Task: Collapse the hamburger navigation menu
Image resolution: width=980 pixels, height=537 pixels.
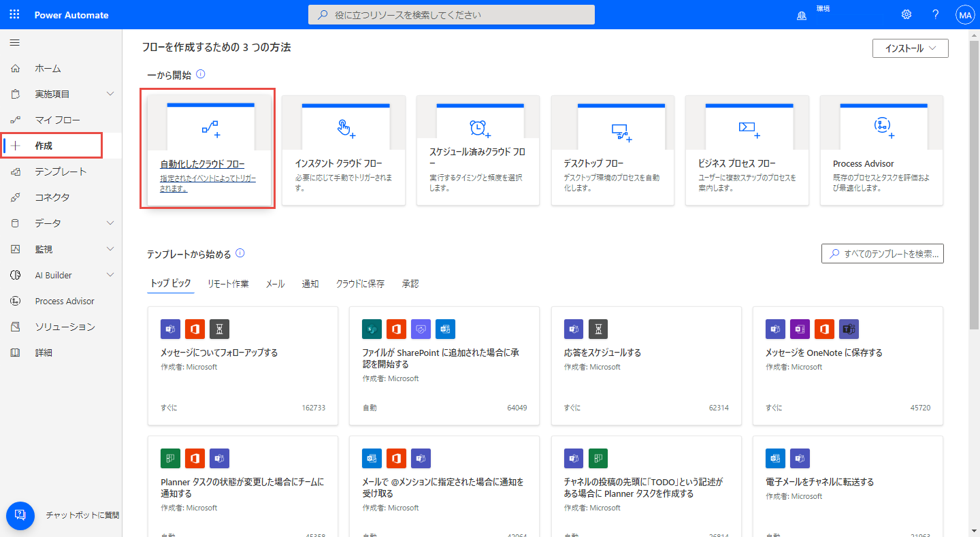Action: coord(14,43)
